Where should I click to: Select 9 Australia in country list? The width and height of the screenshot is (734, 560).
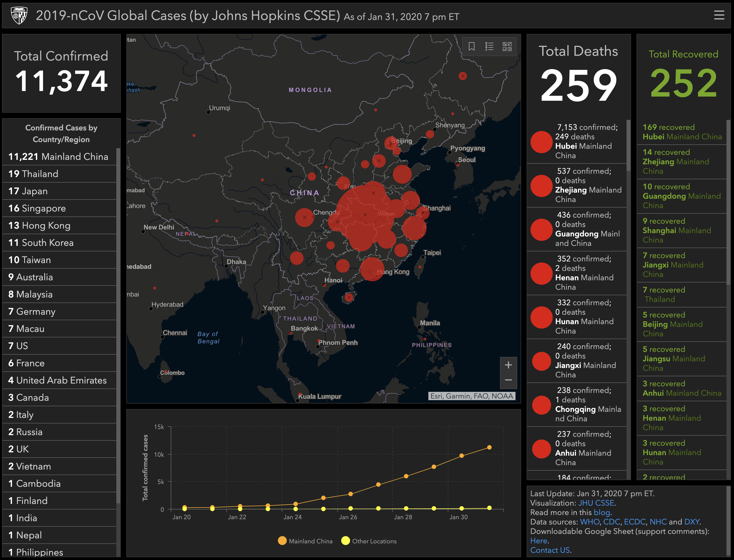click(59, 277)
